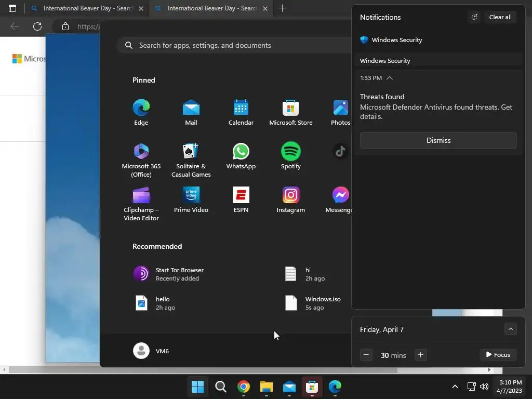Open the VM6 user account menu
The width and height of the screenshot is (532, 399).
coord(151,351)
